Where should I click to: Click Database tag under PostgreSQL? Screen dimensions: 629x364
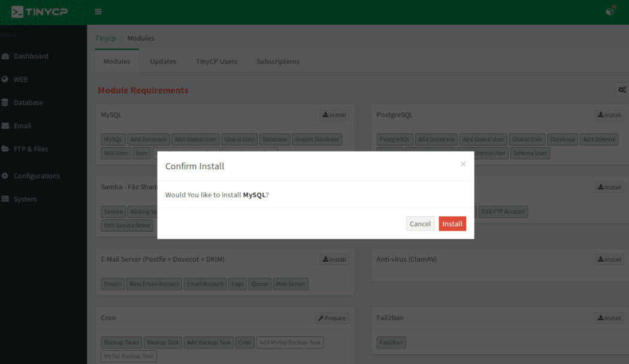pyautogui.click(x=563, y=139)
